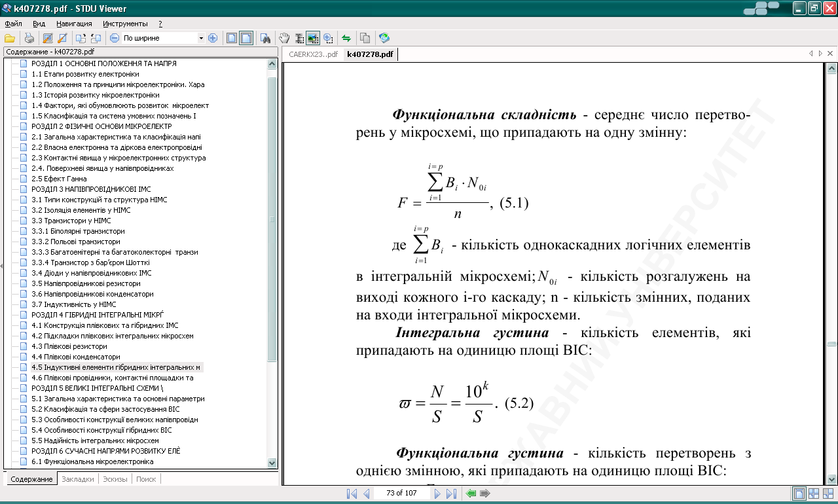Switch to the Эскизы panel tab
The width and height of the screenshot is (838, 504).
115,479
